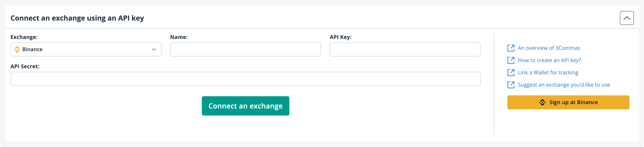
Task: Click the Binance logo in Exchange field
Action: (x=17, y=49)
